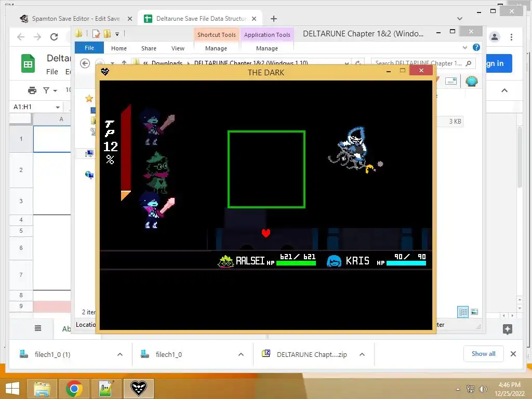This screenshot has height=399, width=532.
Task: Click the Explorer new folder quick access icon
Action: (x=107, y=34)
